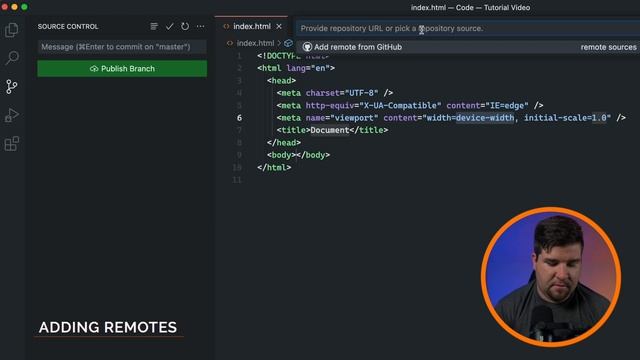
Task: Click the device-width value in viewport meta
Action: [485, 118]
